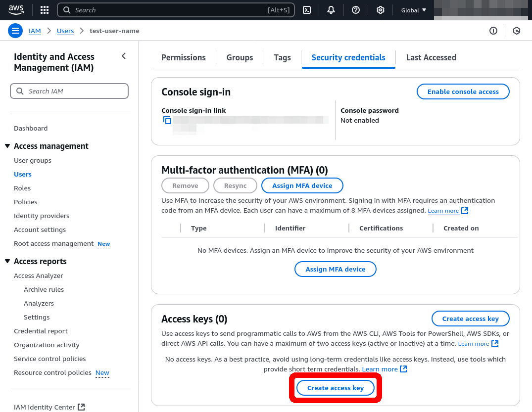Open the settings gear icon
The height and width of the screenshot is (412, 532).
click(381, 10)
